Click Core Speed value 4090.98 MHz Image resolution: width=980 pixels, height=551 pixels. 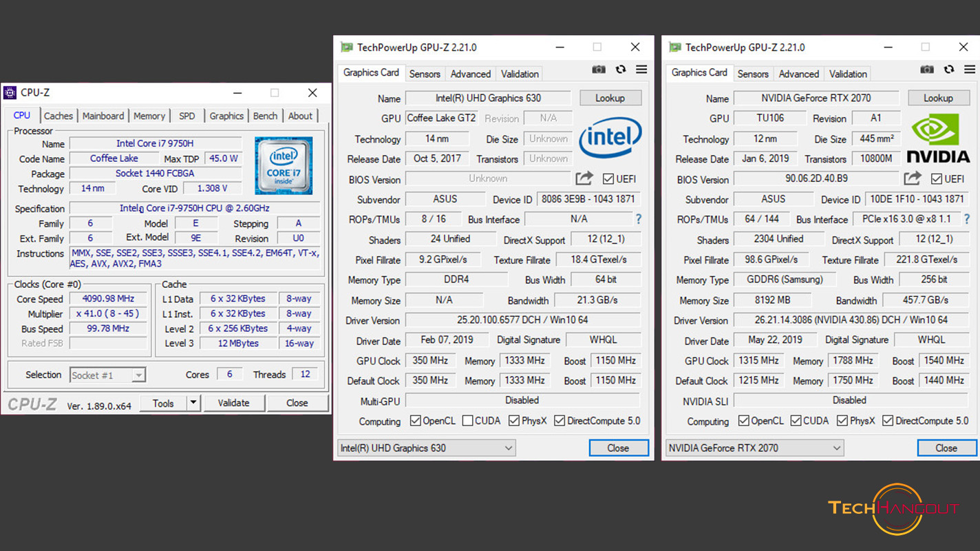(x=107, y=299)
